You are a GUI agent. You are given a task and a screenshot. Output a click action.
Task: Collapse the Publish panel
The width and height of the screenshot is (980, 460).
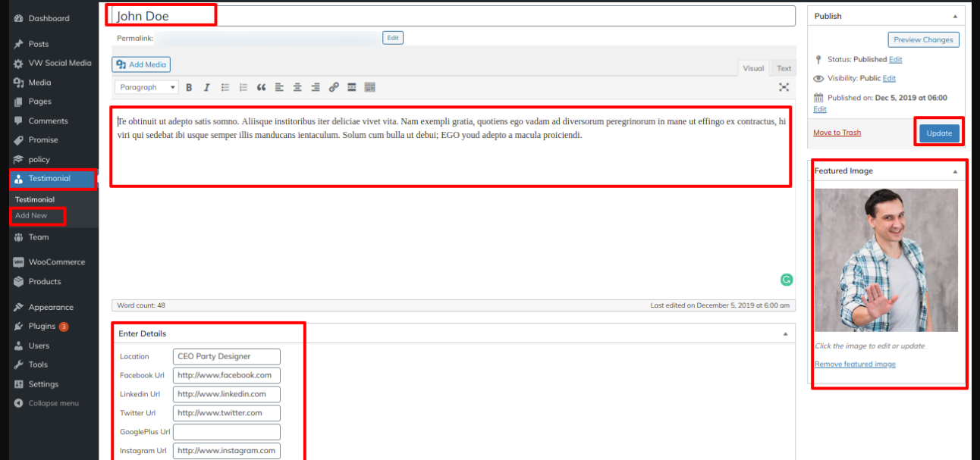[953, 16]
